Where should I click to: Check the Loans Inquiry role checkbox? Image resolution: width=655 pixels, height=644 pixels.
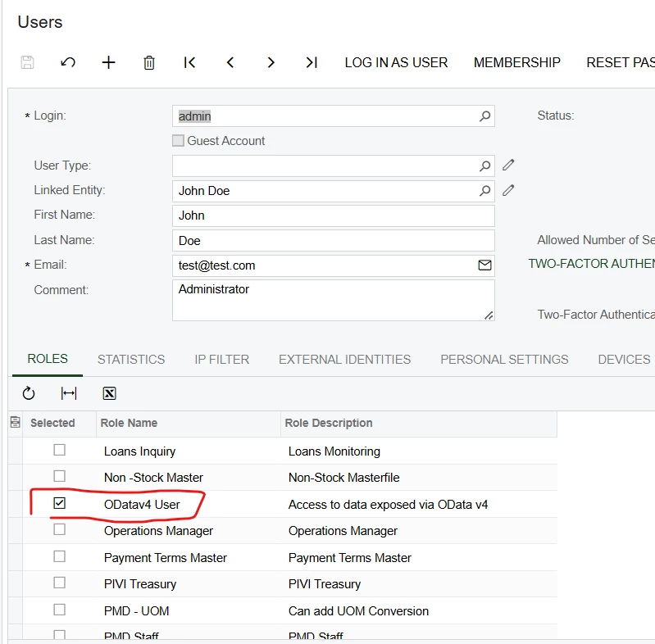point(59,450)
